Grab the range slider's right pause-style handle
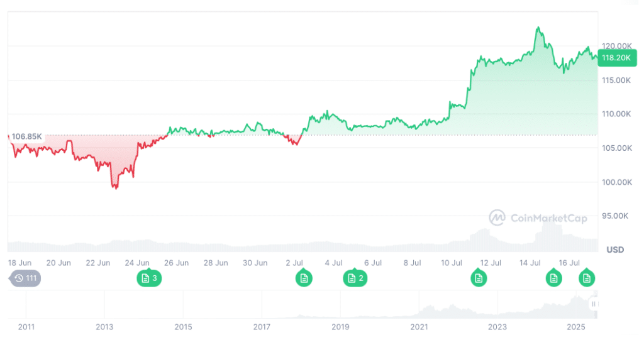 tap(593, 304)
